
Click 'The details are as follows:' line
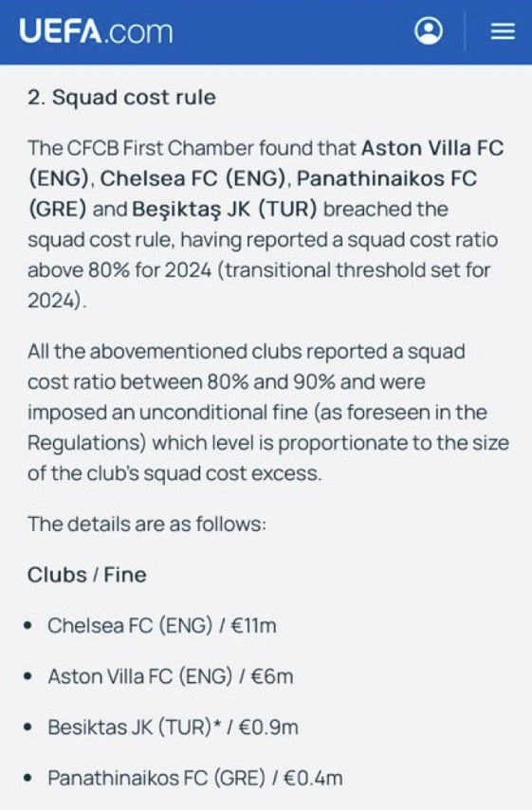pyautogui.click(x=147, y=524)
